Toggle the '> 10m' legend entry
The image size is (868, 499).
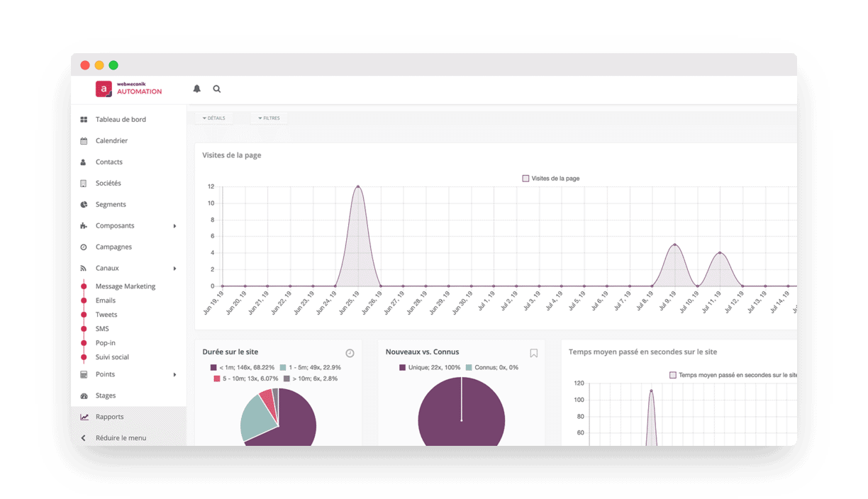pyautogui.click(x=311, y=379)
